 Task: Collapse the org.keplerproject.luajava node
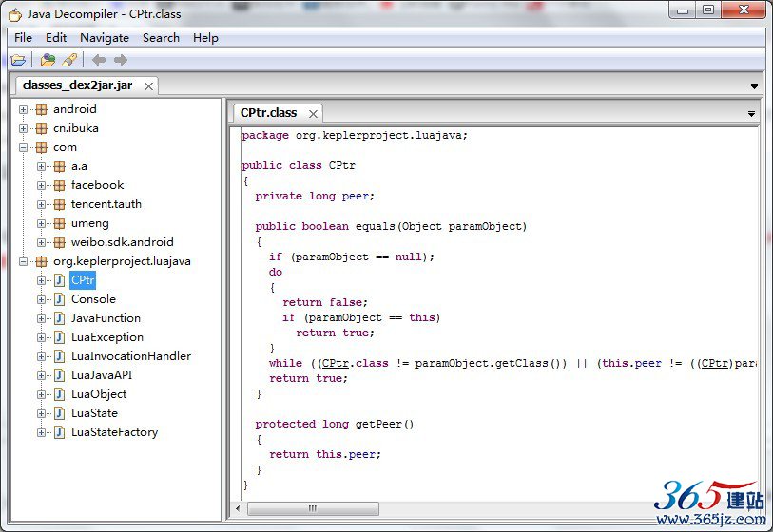point(23,261)
